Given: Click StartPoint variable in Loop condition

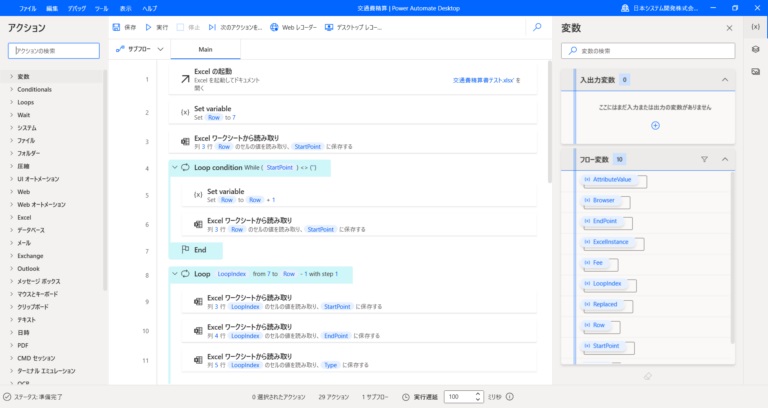Looking at the screenshot, I should click(279, 168).
